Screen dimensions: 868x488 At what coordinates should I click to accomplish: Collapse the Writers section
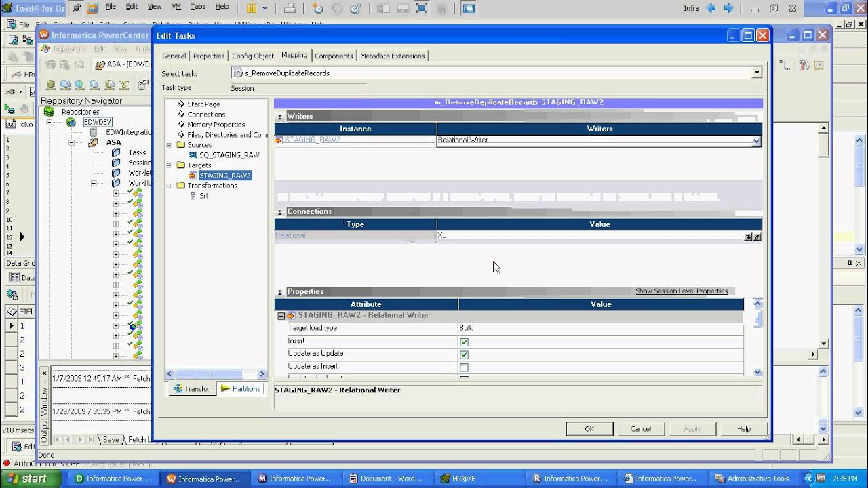[x=279, y=117]
